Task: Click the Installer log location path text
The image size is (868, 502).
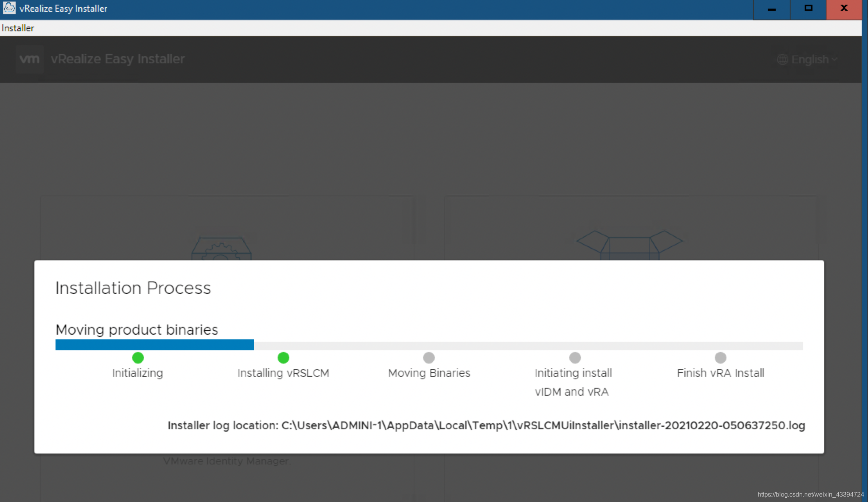Action: [486, 425]
